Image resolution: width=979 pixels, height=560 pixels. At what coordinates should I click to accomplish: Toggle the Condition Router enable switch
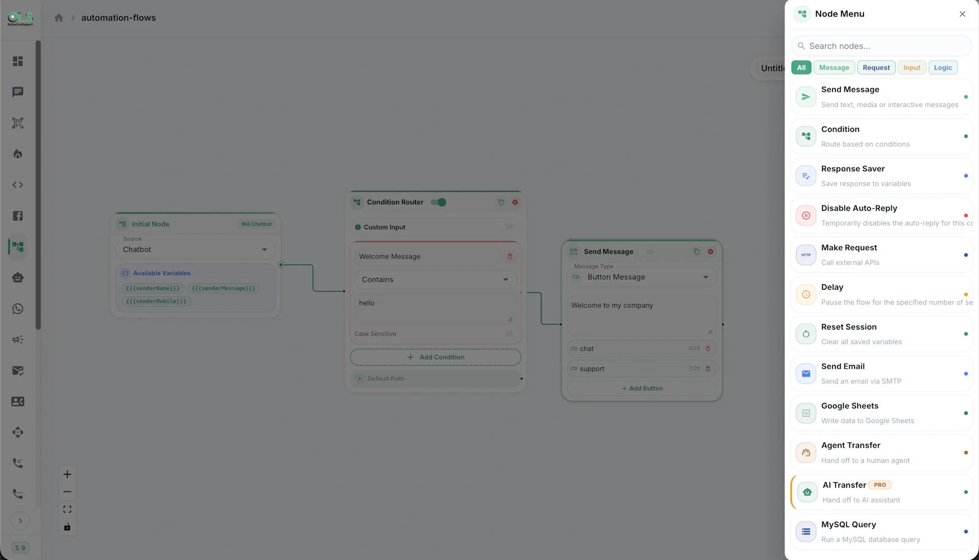coord(438,202)
